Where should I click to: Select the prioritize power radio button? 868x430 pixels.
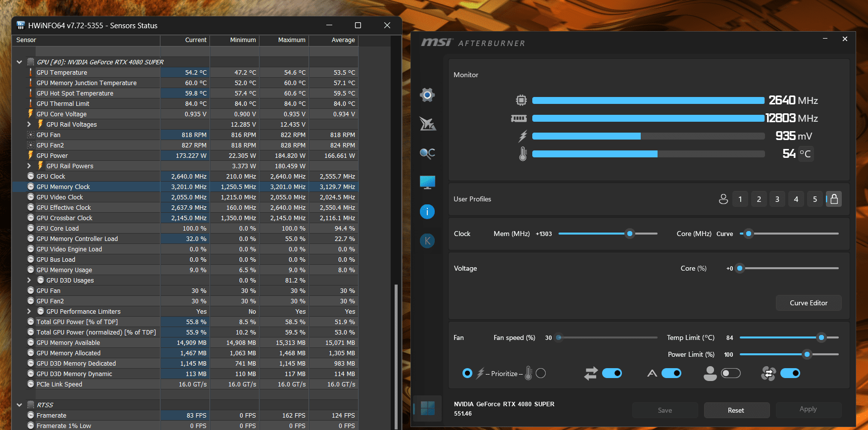[x=467, y=373]
